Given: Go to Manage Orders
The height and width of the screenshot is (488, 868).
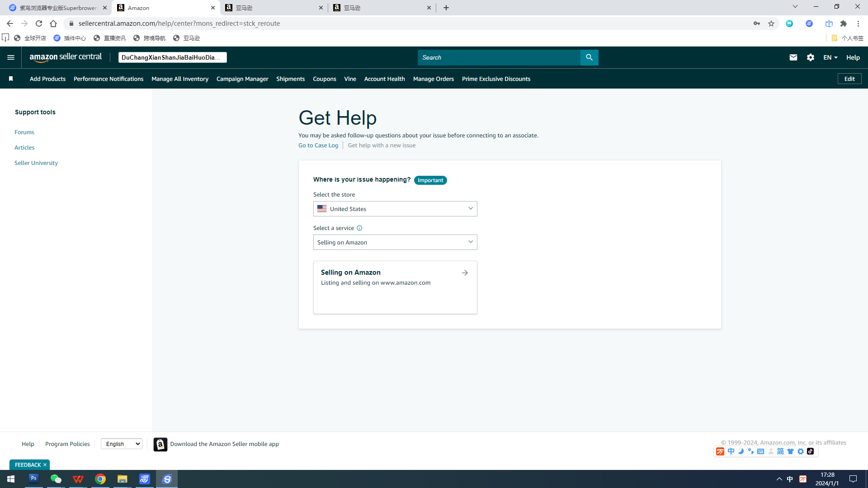Looking at the screenshot, I should coord(434,79).
